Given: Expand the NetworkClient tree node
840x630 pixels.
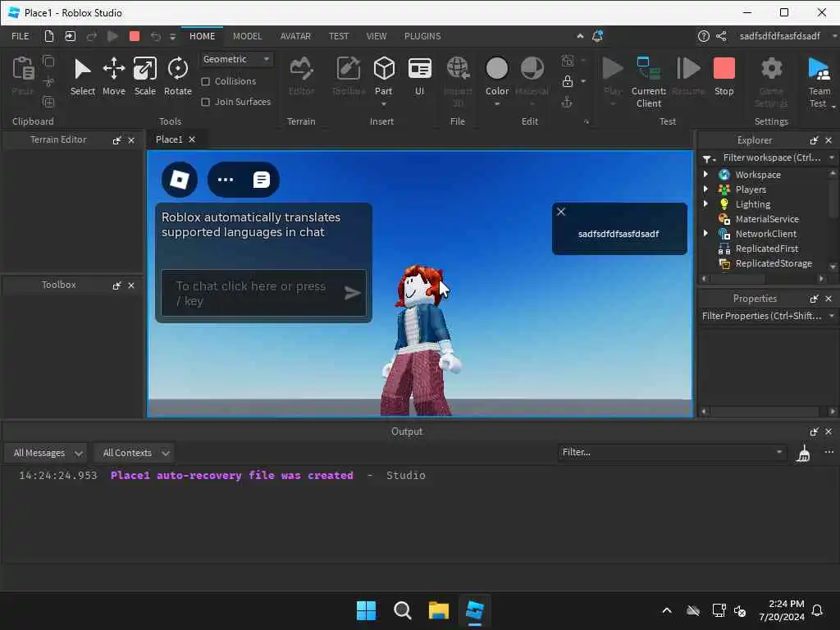Looking at the screenshot, I should tap(705, 233).
